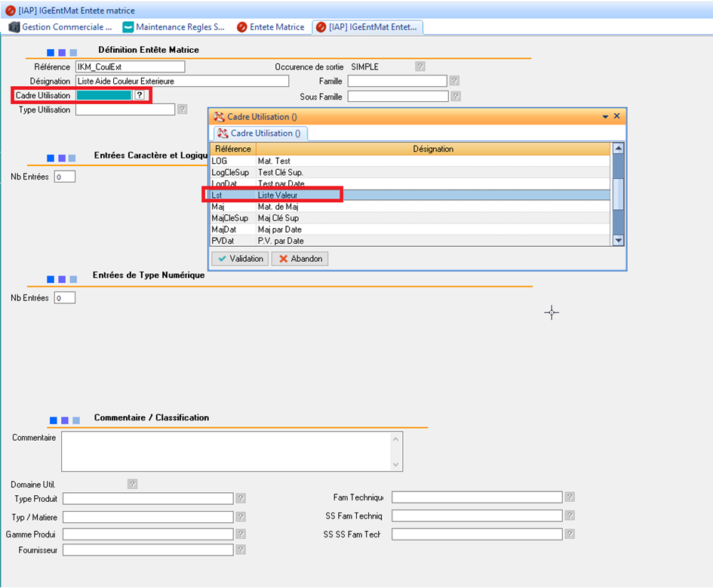Open the Cadre Utilisation popup dropdown arrow
The image size is (713, 588).
click(x=605, y=117)
